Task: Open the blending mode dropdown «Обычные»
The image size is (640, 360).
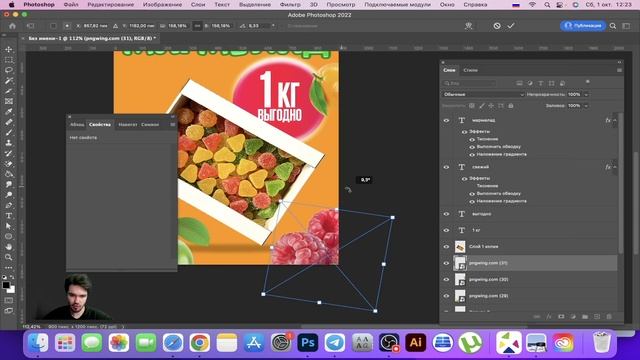Action: click(483, 94)
